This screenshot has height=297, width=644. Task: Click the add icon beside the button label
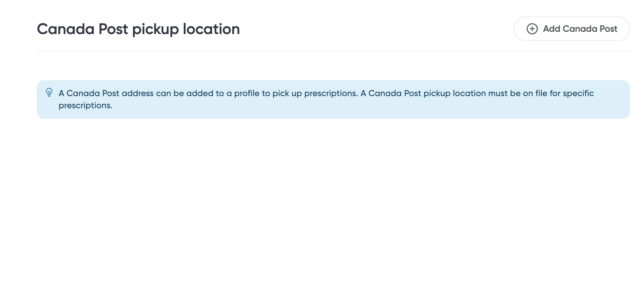click(533, 29)
